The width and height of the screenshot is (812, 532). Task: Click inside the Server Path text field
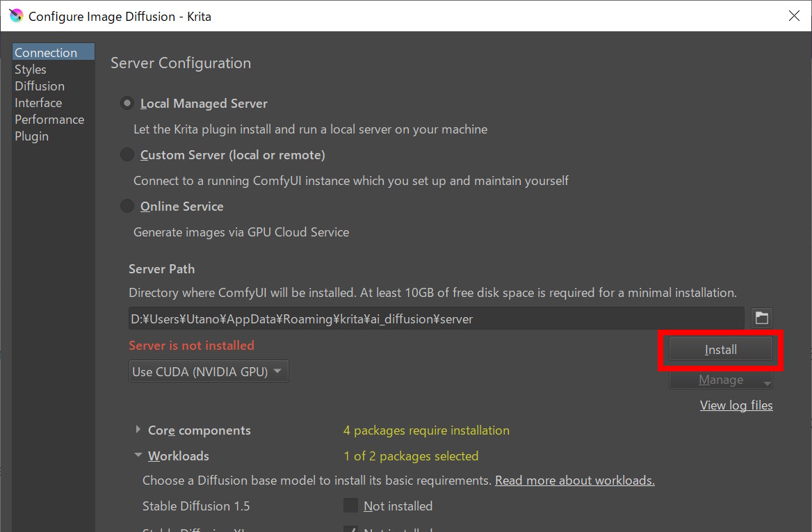[x=436, y=319]
